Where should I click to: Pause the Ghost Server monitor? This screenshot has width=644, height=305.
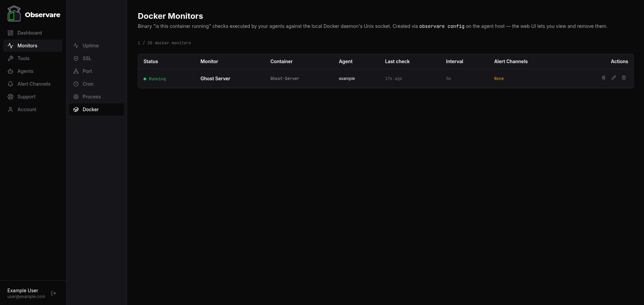tap(604, 78)
